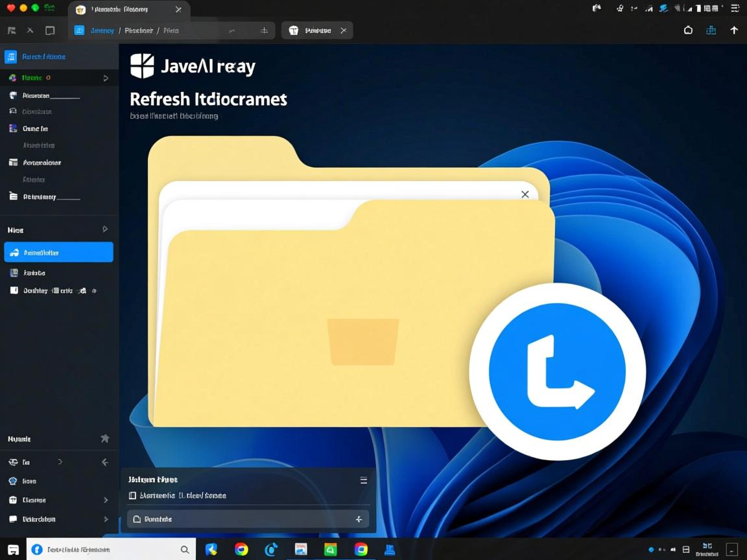
Task: Click the plus icon in the address bar
Action: click(264, 30)
